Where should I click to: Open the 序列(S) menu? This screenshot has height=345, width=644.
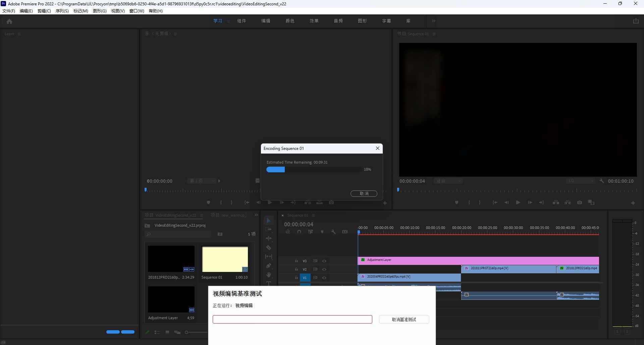pyautogui.click(x=62, y=11)
